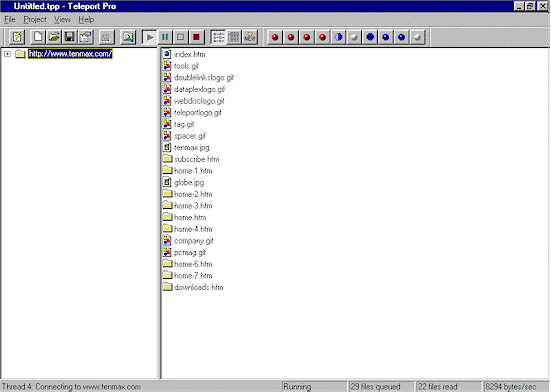Click the first red thread indicator ball
Image resolution: width=551 pixels, height=392 pixels.
(x=275, y=37)
